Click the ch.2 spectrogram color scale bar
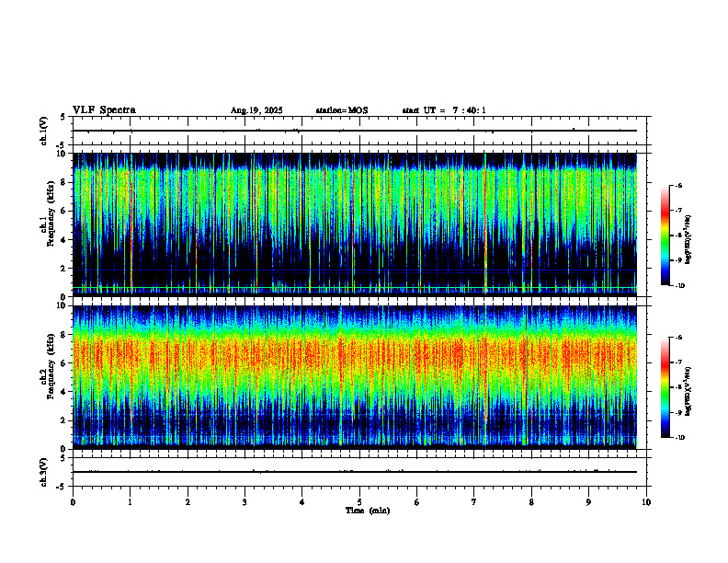 click(x=665, y=387)
